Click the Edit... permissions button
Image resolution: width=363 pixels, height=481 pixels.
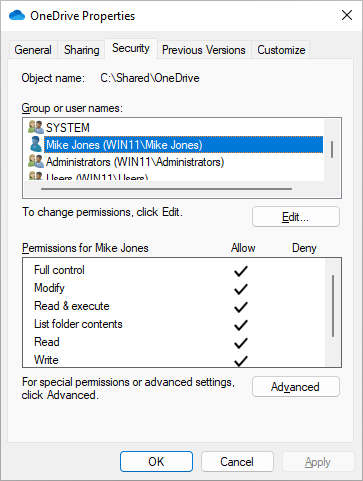coord(296,217)
